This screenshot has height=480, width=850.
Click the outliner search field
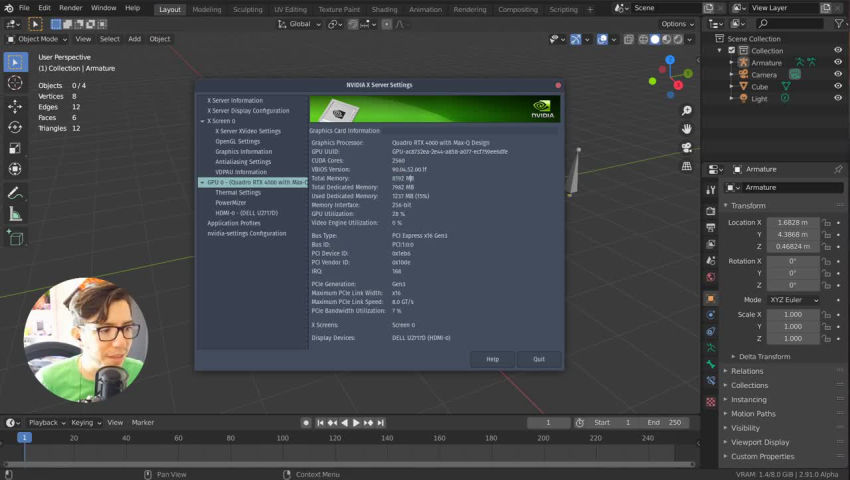(x=789, y=23)
